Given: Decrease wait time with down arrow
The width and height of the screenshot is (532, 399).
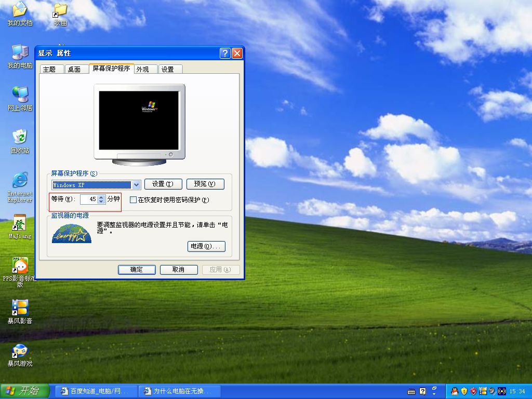Looking at the screenshot, I should point(101,202).
